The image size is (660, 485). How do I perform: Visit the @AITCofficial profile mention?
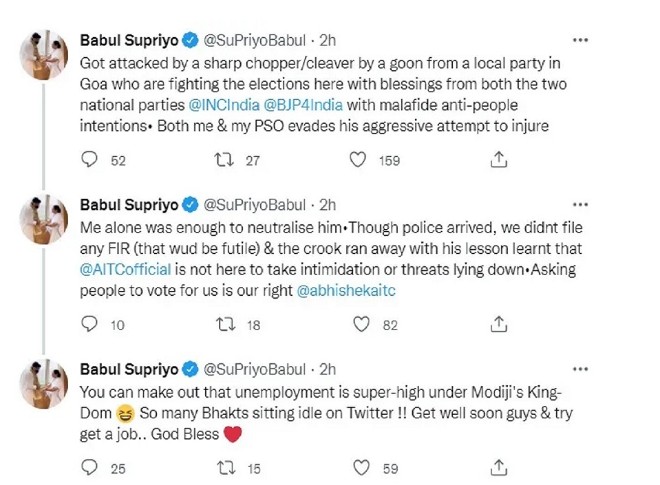tap(126, 269)
